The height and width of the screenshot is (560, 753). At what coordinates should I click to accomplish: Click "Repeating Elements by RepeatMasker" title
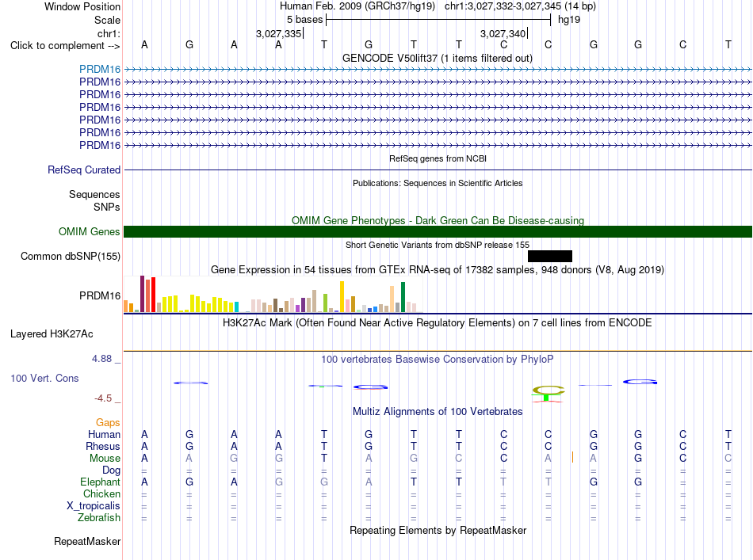438,530
